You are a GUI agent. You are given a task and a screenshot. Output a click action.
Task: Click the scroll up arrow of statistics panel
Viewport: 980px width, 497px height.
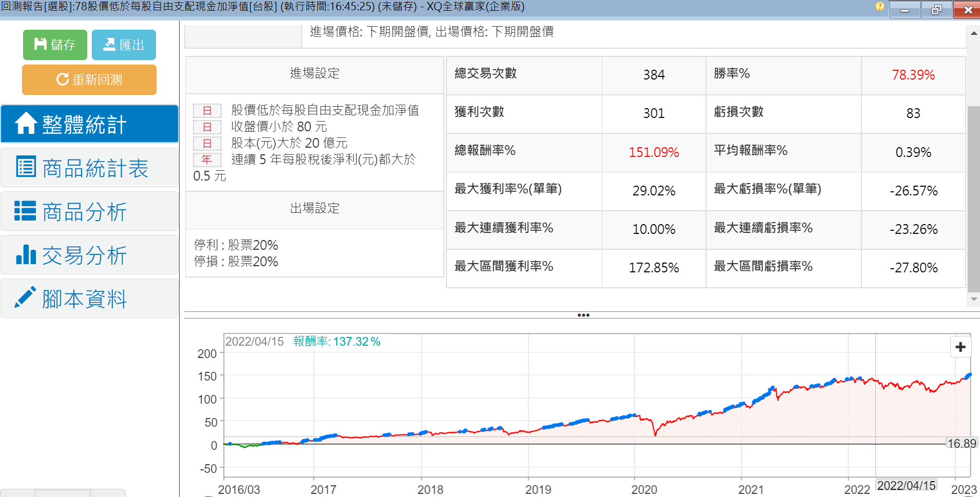tap(973, 33)
